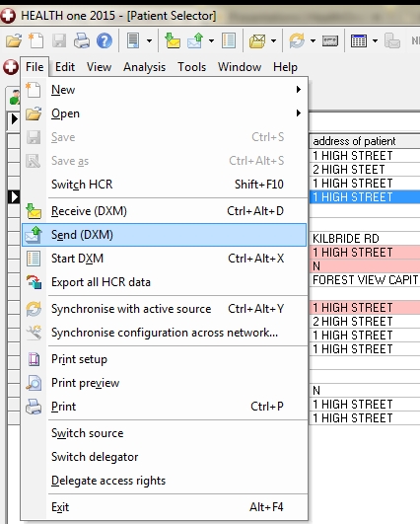Image resolution: width=420 pixels, height=524 pixels.
Task: Choose Print setup menu entry
Action: (164, 359)
